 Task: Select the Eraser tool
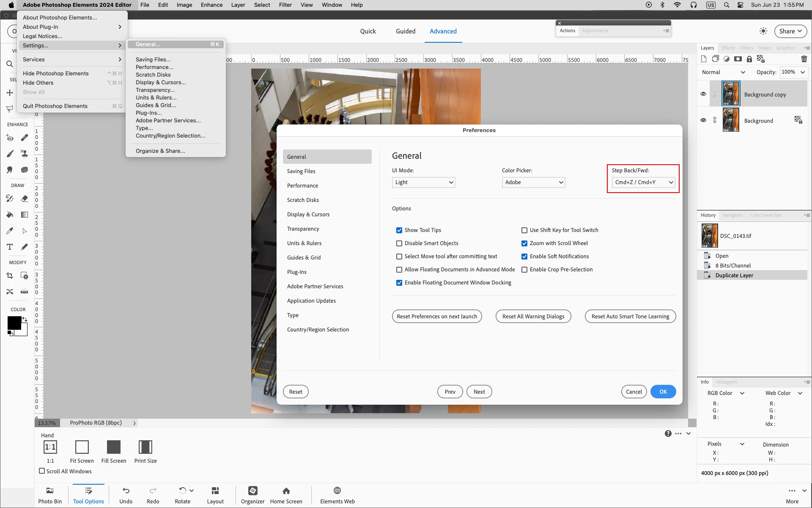click(x=25, y=199)
